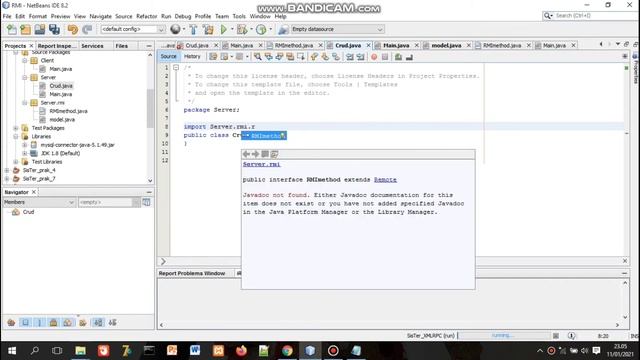Viewport: 640px width, 360px height.
Task: Click the running progress bar in status bar
Action: 504,336
